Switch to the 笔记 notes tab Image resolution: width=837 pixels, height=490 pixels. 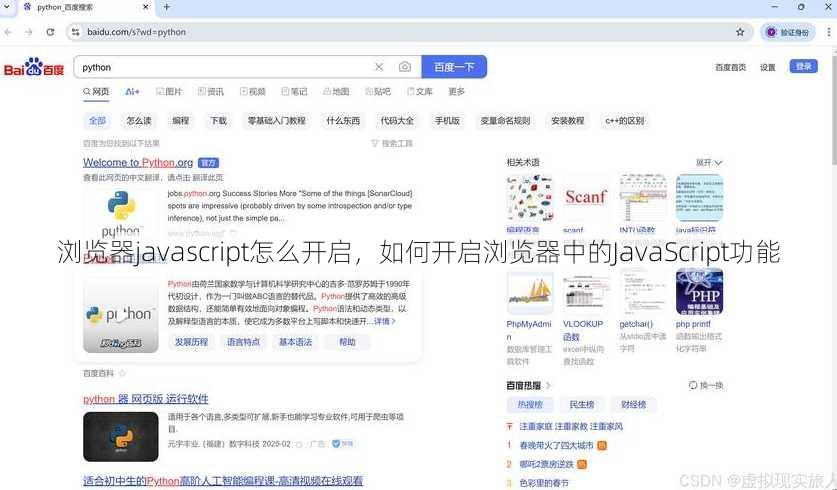point(295,92)
